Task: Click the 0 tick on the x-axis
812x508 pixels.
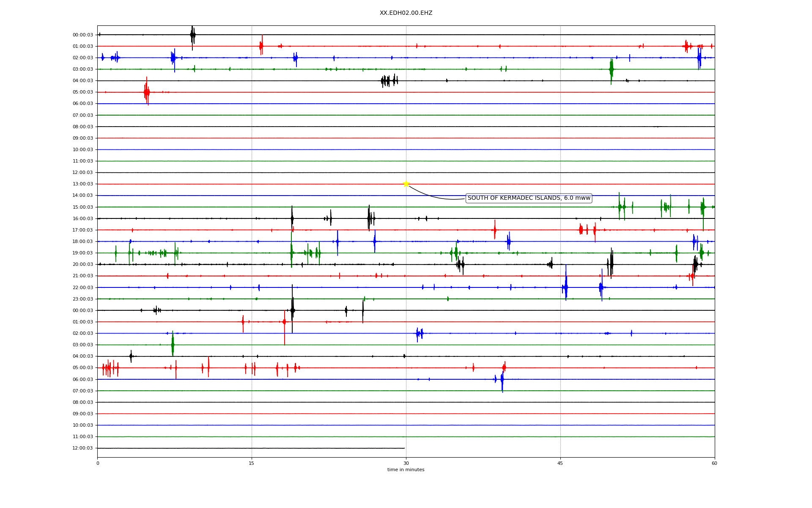Action: [98, 463]
